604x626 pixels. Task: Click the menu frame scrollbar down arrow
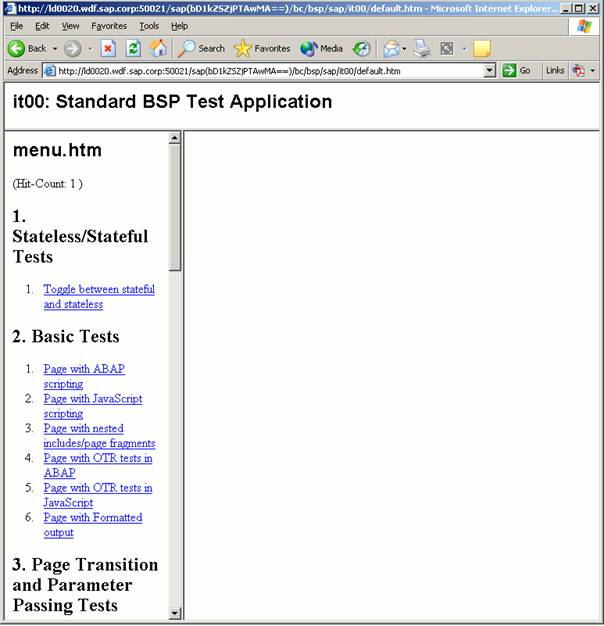pyautogui.click(x=175, y=613)
